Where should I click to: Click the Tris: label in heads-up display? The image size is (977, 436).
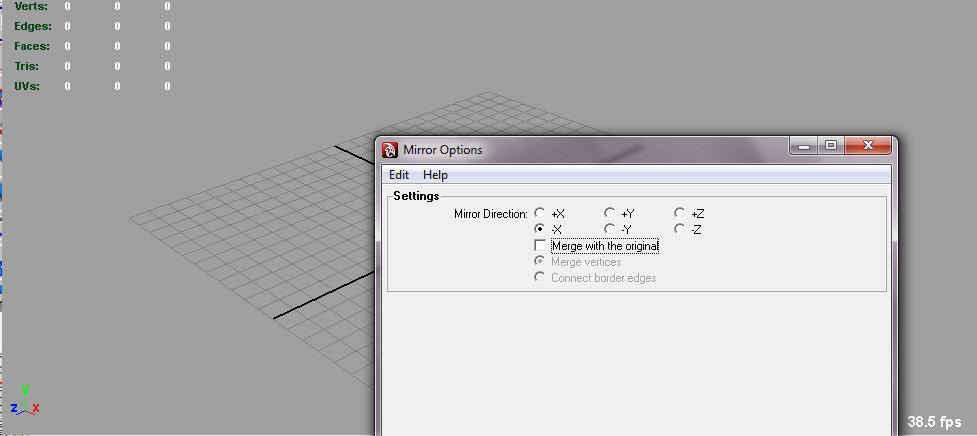click(26, 66)
